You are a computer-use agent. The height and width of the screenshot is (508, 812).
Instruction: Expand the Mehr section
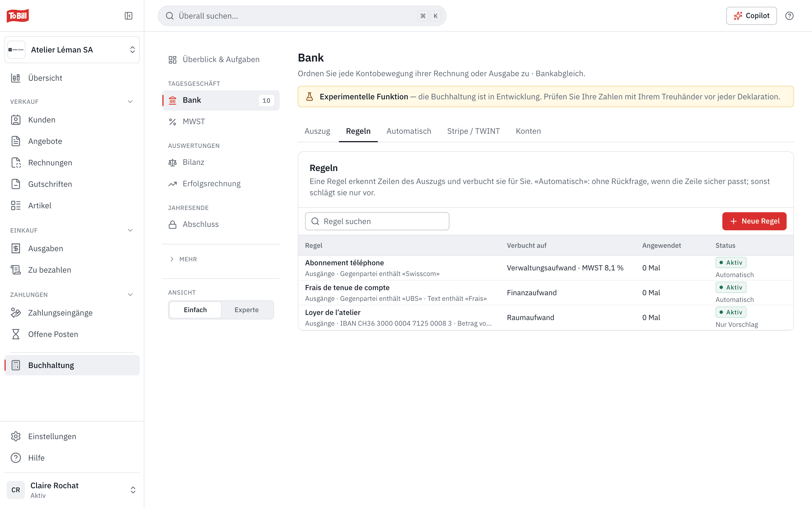click(183, 259)
